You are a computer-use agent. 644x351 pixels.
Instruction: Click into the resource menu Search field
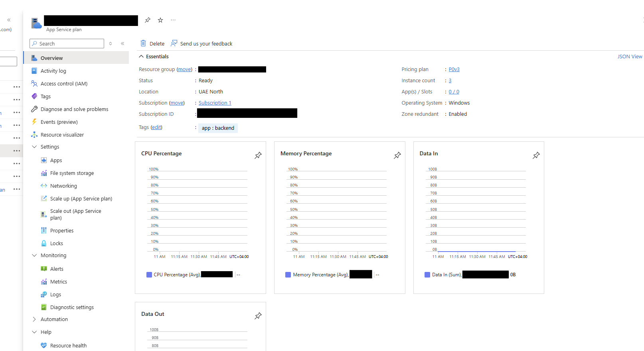[67, 44]
